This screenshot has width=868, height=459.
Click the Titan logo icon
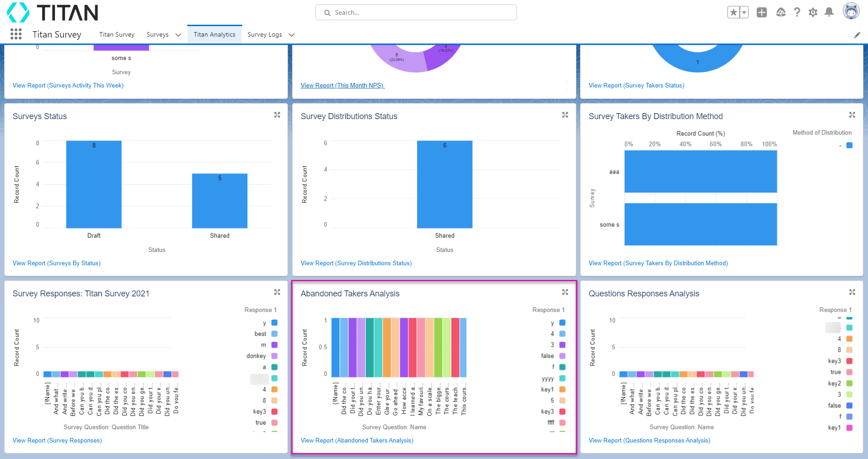(x=18, y=12)
